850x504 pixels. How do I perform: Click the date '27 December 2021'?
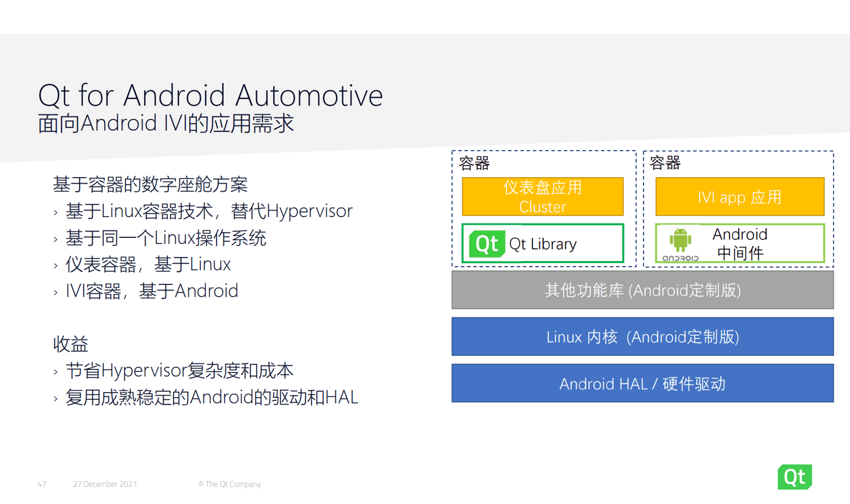point(105,484)
